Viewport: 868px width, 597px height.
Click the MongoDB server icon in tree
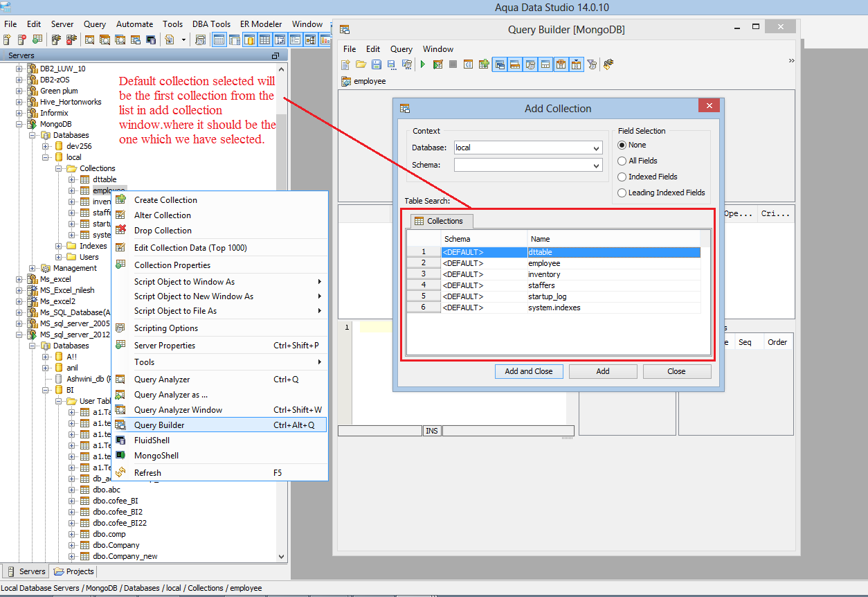click(33, 124)
